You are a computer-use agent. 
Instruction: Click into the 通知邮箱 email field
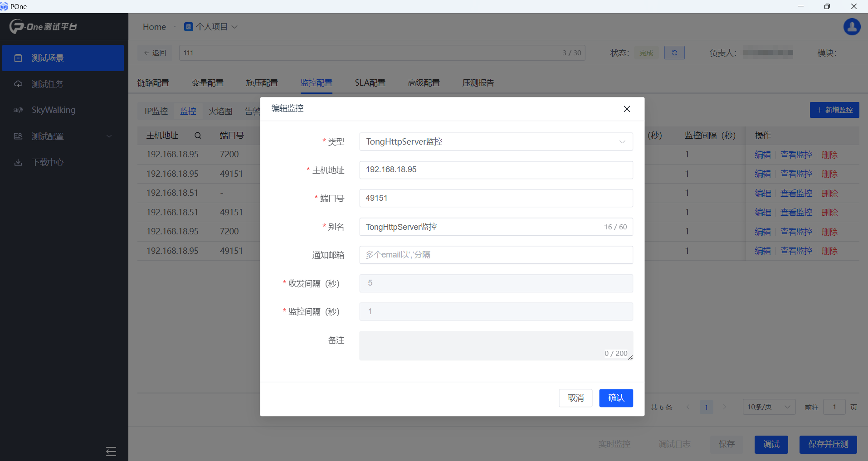click(496, 255)
